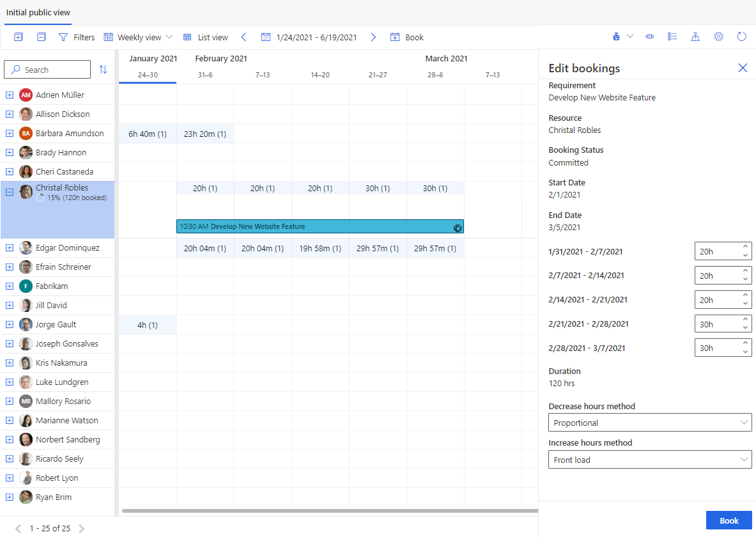
Task: Open the Weekly view dropdown
Action: click(138, 37)
